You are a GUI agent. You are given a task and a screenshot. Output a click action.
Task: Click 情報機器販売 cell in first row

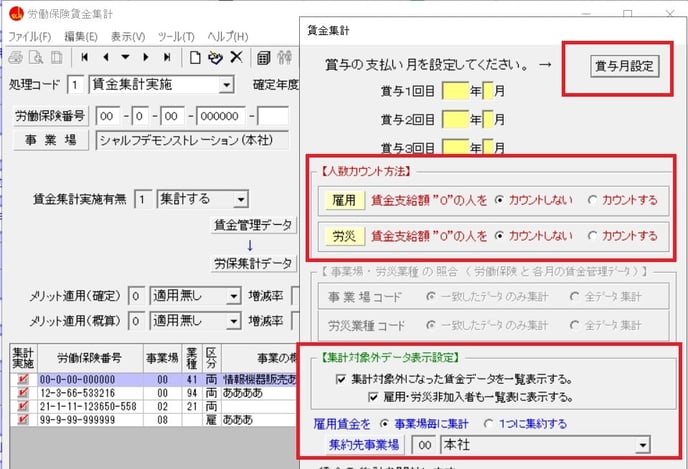260,379
